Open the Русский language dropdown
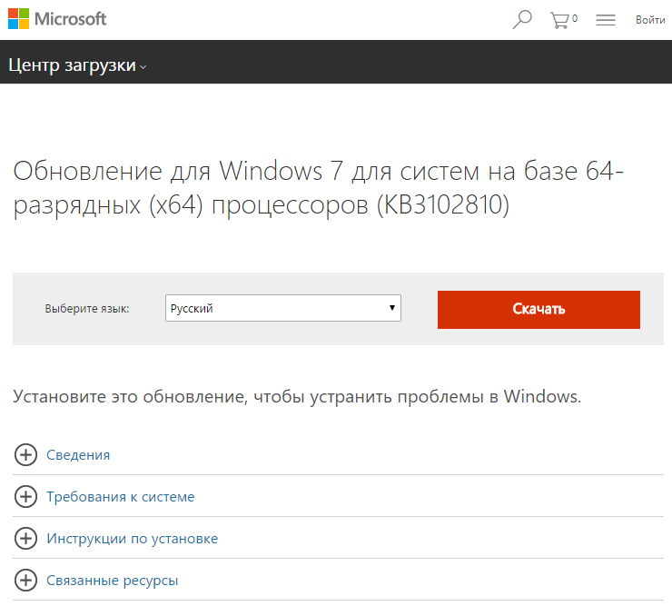The width and height of the screenshot is (672, 616). (282, 309)
